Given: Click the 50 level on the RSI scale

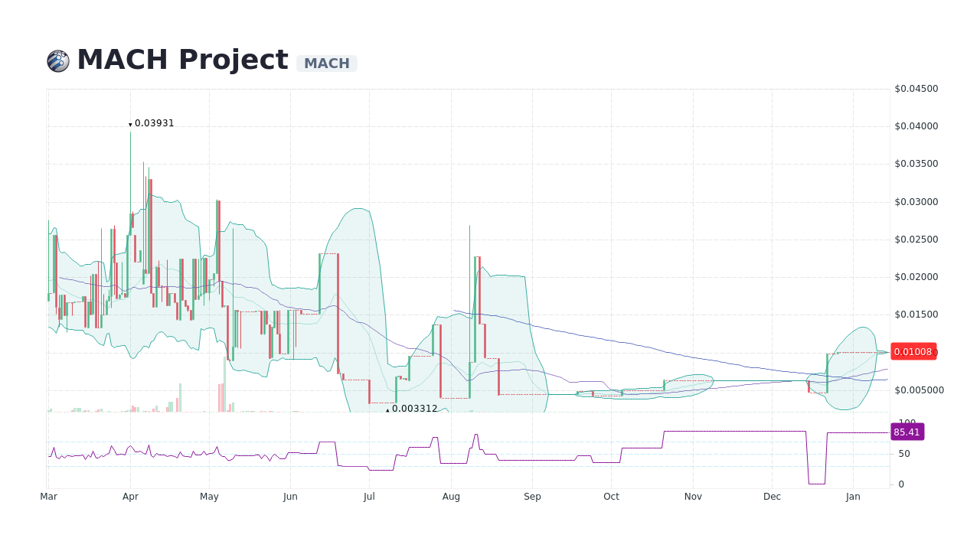Looking at the screenshot, I should pos(903,453).
